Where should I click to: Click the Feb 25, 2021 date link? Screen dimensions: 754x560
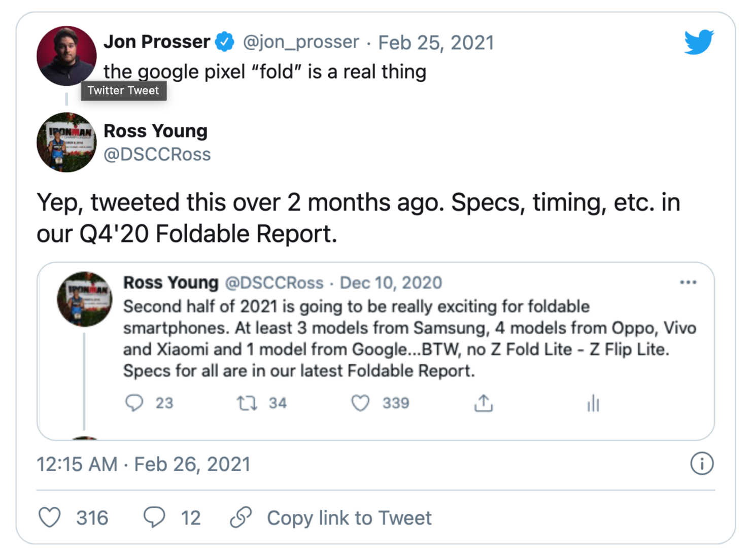tap(436, 43)
